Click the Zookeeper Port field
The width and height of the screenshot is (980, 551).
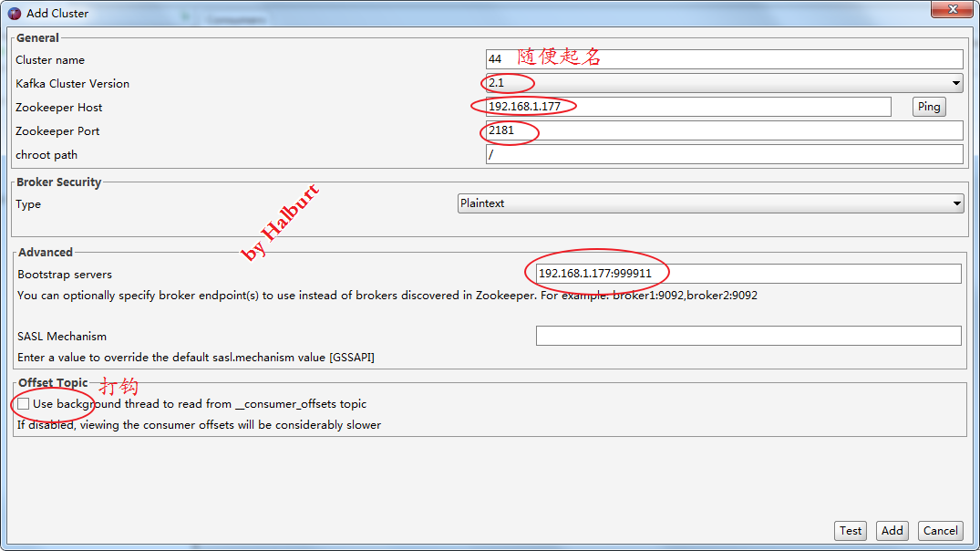point(724,130)
